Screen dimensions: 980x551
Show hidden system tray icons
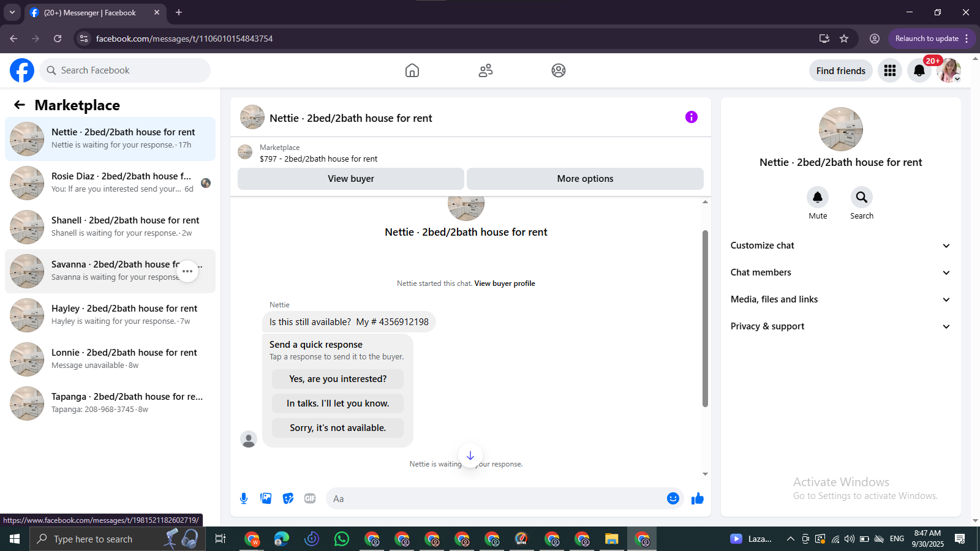tap(790, 539)
